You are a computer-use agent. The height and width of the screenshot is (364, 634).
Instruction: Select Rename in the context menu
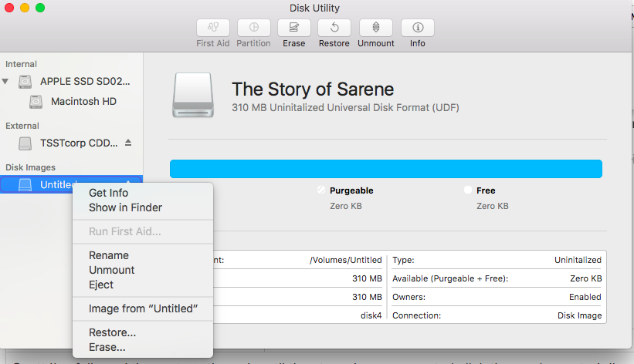tap(109, 255)
